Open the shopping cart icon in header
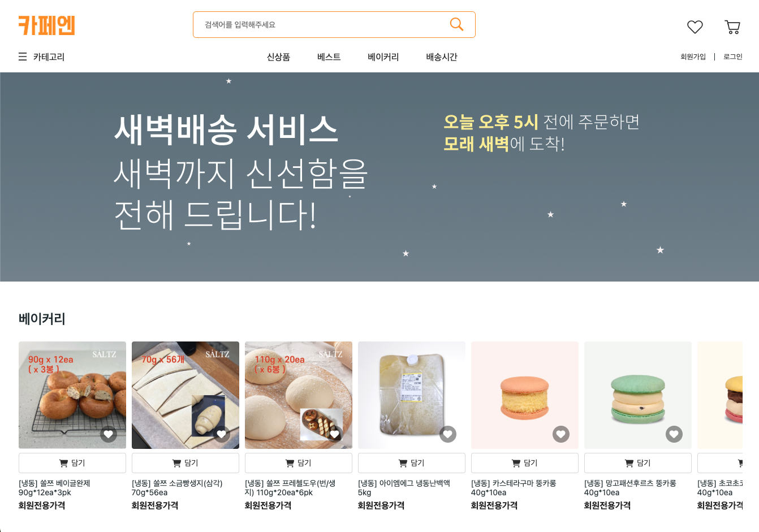Screen dimensions: 759x532 pyautogui.click(x=732, y=27)
